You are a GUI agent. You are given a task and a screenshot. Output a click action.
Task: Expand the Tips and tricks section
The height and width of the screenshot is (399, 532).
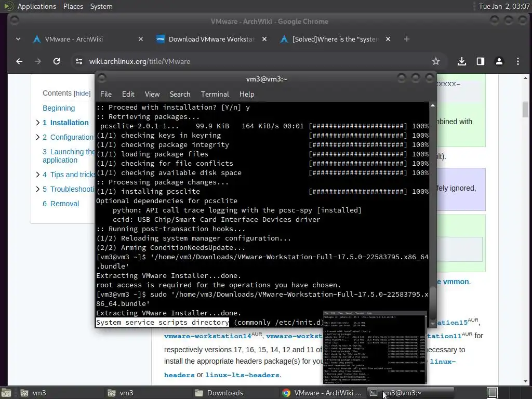click(37, 175)
